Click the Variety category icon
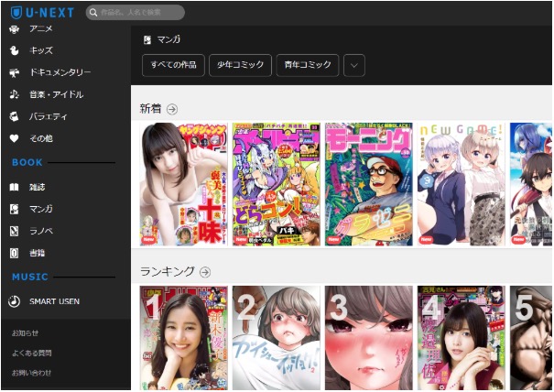Viewport: 554px width, 392px height. tap(14, 117)
